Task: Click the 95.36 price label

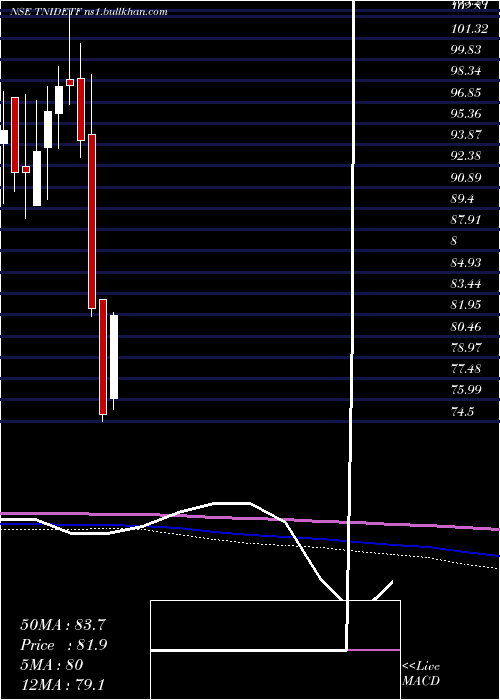Action: [x=466, y=114]
